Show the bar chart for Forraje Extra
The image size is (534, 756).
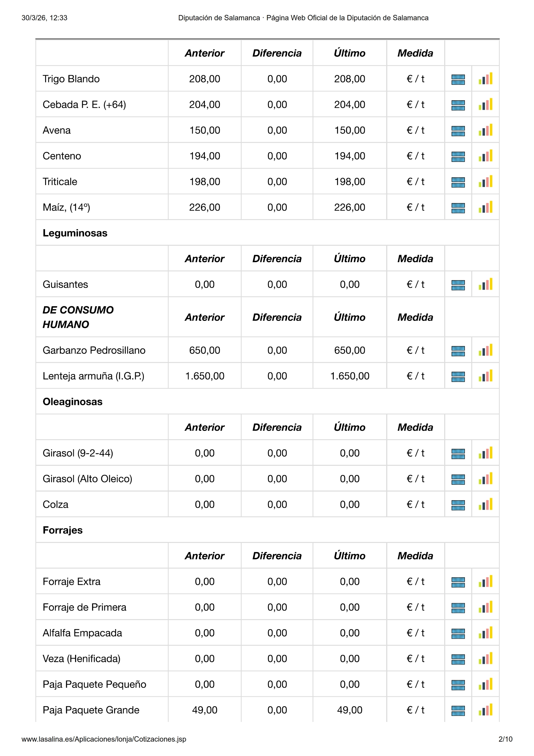[485, 582]
